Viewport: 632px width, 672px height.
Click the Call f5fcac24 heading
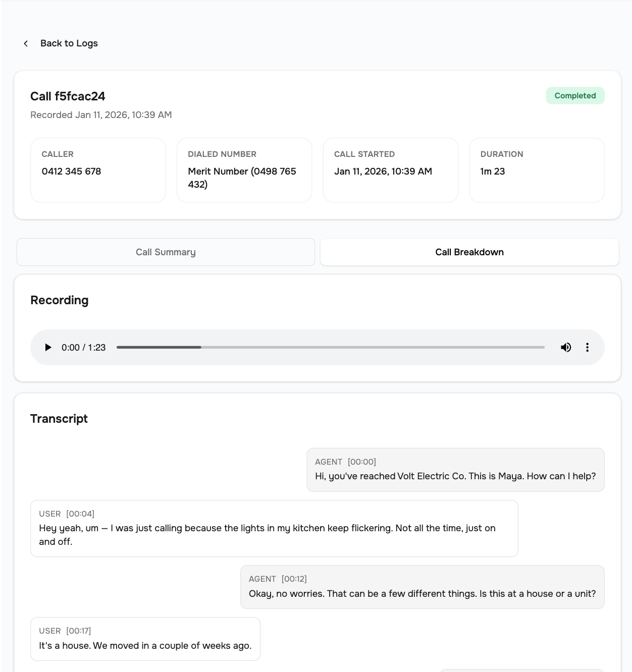click(x=68, y=96)
